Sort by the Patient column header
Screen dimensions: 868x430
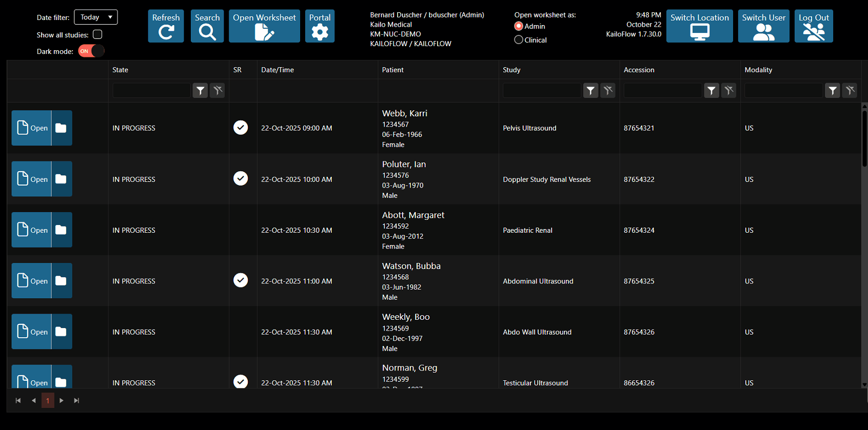[393, 70]
